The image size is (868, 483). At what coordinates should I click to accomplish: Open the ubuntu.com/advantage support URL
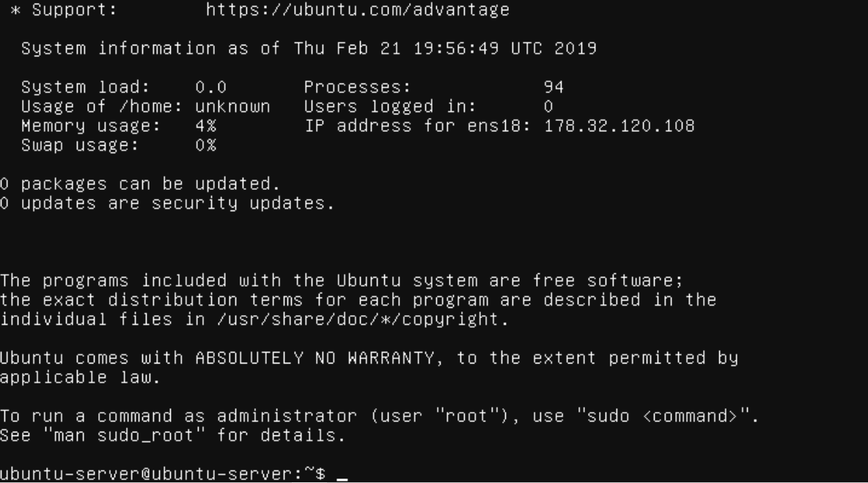(x=357, y=11)
